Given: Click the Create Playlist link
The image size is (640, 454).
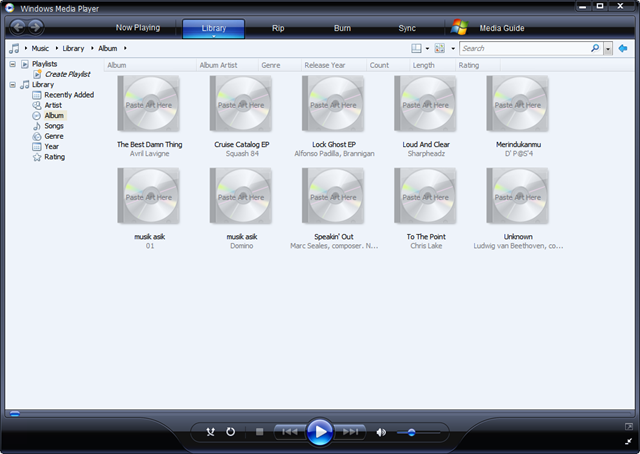Looking at the screenshot, I should [x=68, y=74].
